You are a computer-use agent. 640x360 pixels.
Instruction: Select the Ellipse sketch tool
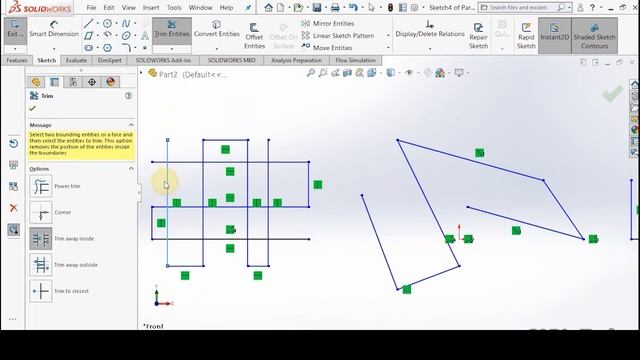126,36
